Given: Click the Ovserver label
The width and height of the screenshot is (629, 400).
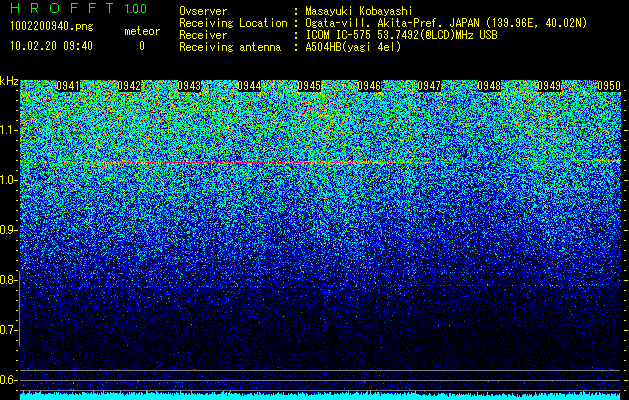Looking at the screenshot, I should 203,11.
